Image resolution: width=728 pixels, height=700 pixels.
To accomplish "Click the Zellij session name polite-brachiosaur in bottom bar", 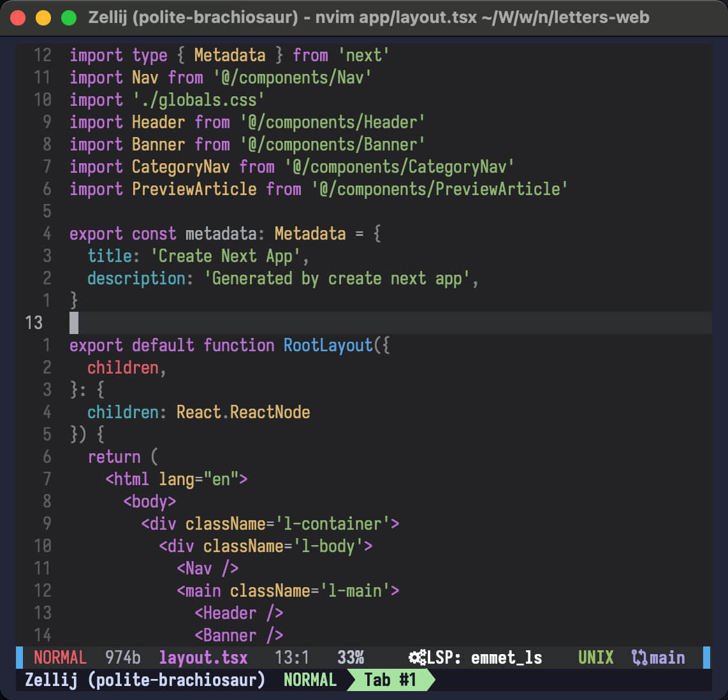I will 176,680.
